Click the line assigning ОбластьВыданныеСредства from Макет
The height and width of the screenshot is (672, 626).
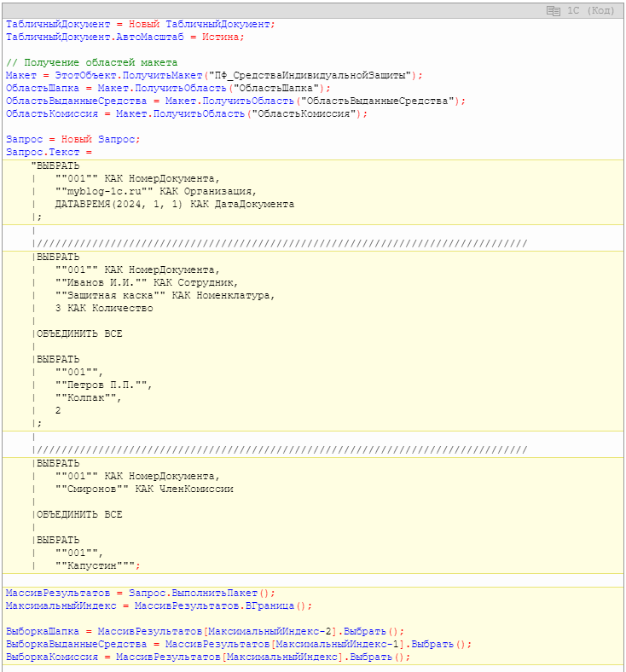[235, 101]
